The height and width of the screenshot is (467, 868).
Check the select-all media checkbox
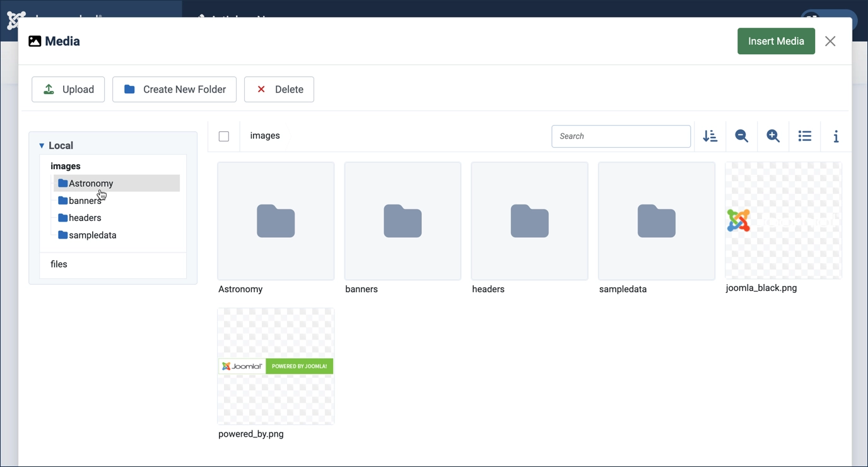click(224, 136)
